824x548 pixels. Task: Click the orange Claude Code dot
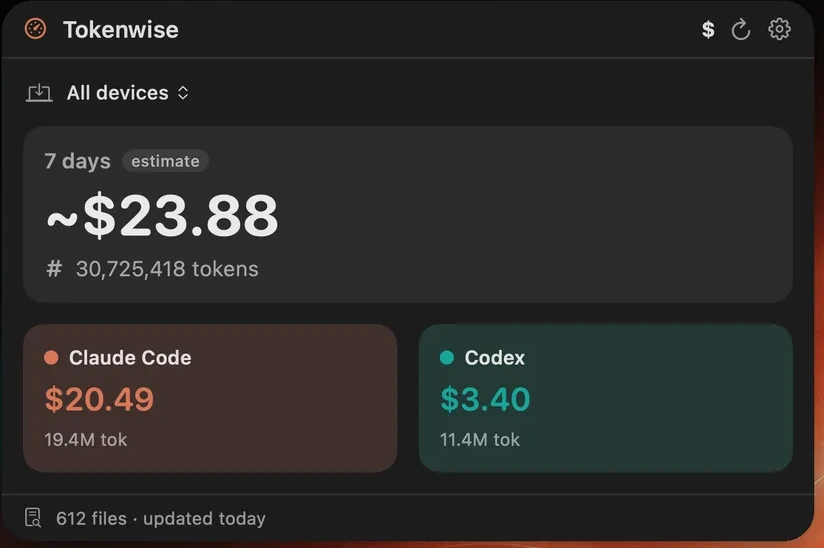click(51, 357)
